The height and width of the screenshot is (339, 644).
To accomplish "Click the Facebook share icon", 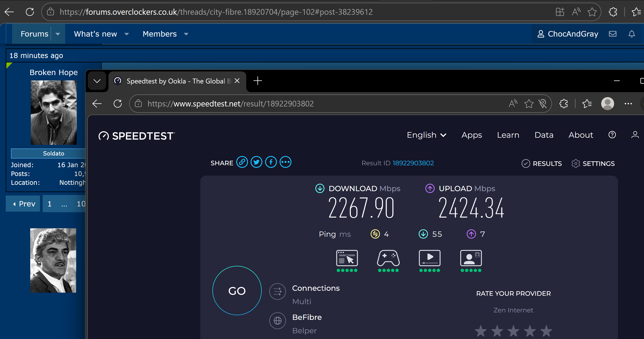I will coord(271,162).
